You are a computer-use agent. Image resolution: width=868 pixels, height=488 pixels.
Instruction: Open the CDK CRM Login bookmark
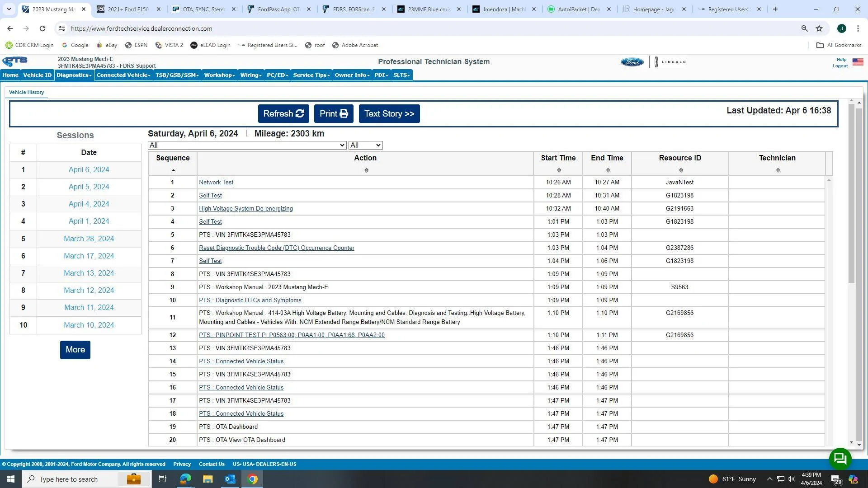click(x=29, y=45)
